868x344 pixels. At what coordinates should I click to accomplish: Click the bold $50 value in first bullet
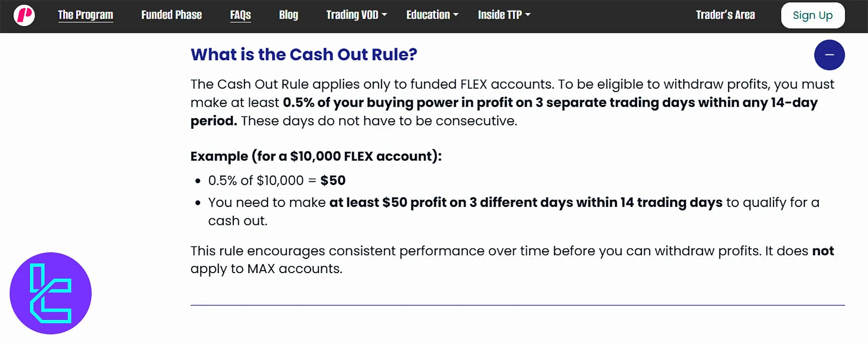333,180
